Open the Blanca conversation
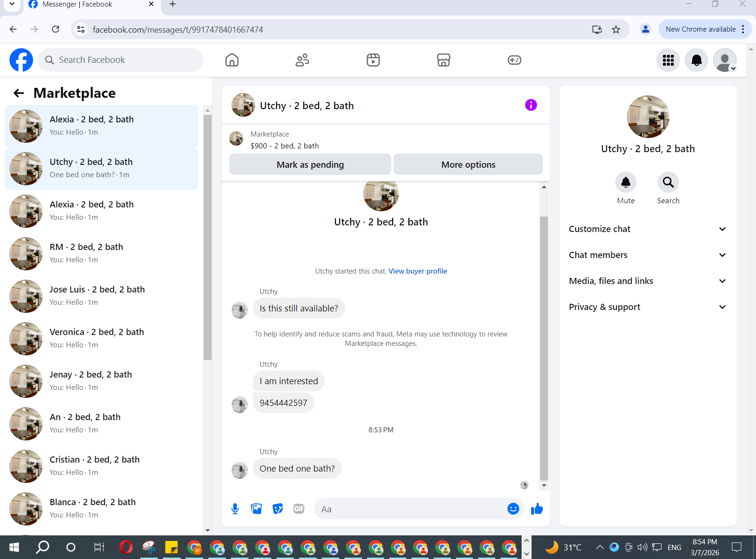Screen dimensions: 756x559 (x=101, y=509)
